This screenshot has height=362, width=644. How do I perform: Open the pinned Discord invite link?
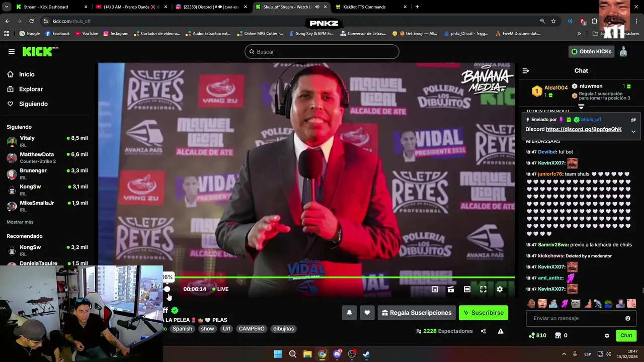point(584,130)
